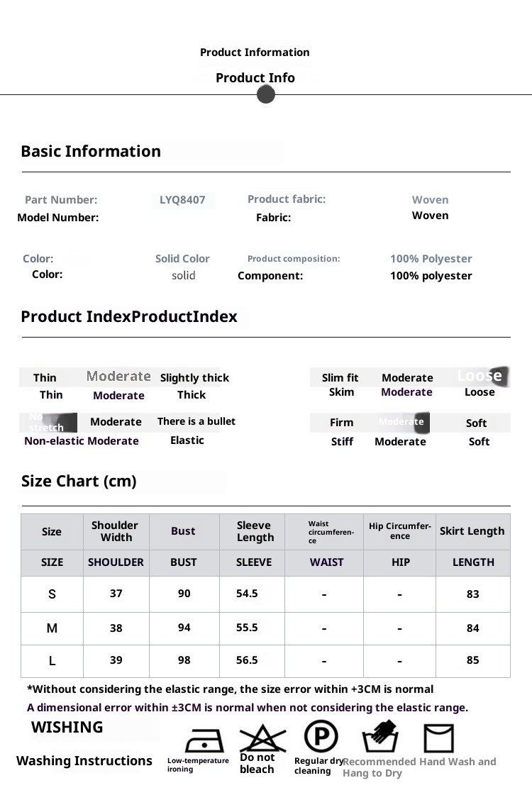The image size is (532, 795).
Task: Click the 'There is a bullet' elasticity label
Action: pos(196,421)
